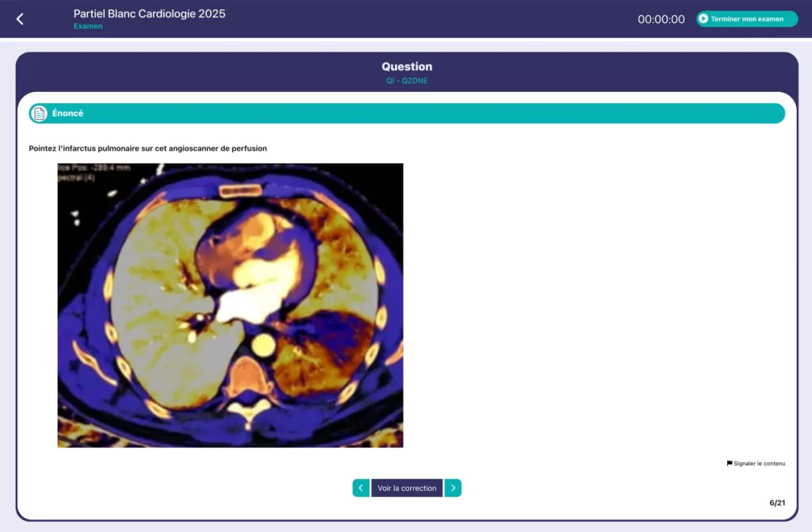Advance to the next question arrow
Image resolution: width=812 pixels, height=532 pixels.
[x=453, y=488]
